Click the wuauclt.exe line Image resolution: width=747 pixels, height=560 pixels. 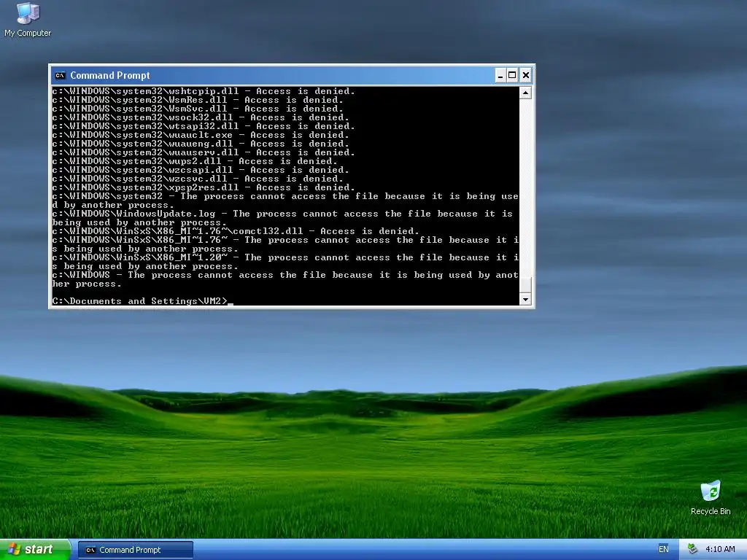[201, 135]
